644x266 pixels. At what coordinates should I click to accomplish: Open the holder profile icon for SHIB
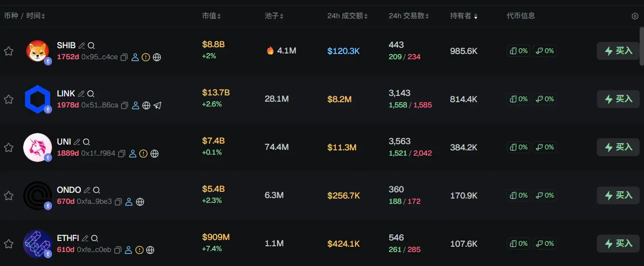click(135, 57)
